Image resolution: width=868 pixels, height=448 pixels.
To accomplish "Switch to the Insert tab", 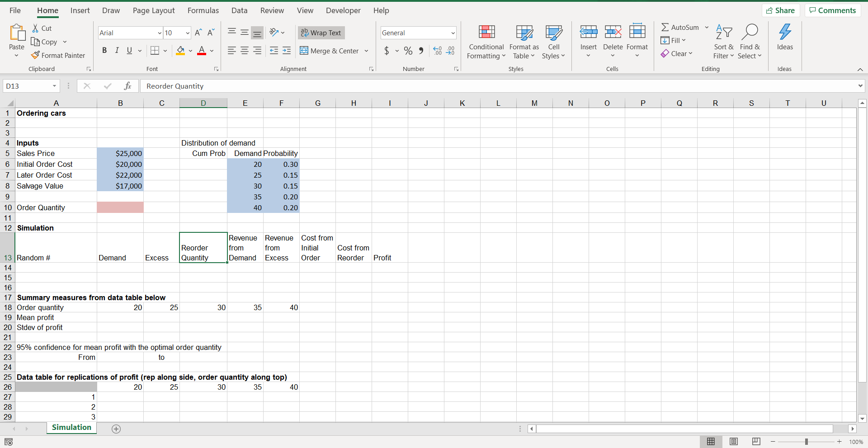I will [x=80, y=10].
